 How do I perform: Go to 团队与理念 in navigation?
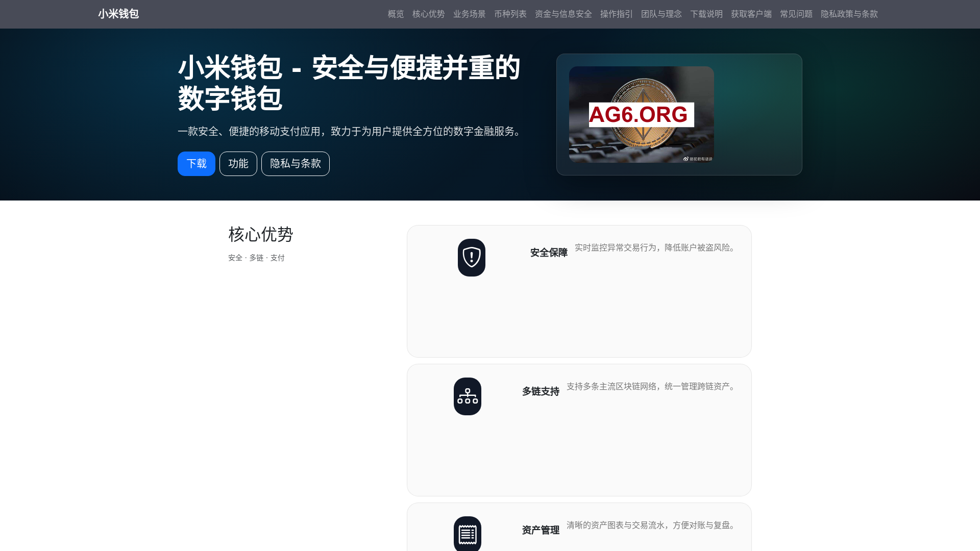point(661,14)
